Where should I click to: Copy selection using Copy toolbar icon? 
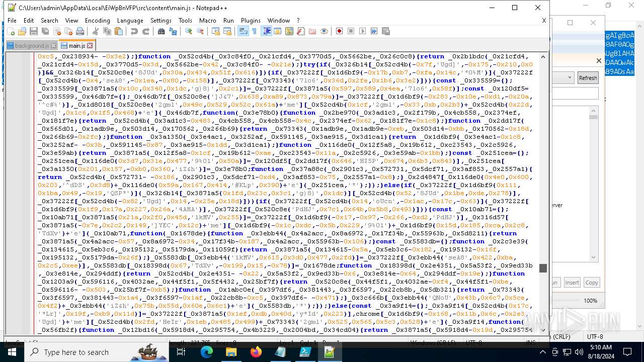pyautogui.click(x=107, y=31)
